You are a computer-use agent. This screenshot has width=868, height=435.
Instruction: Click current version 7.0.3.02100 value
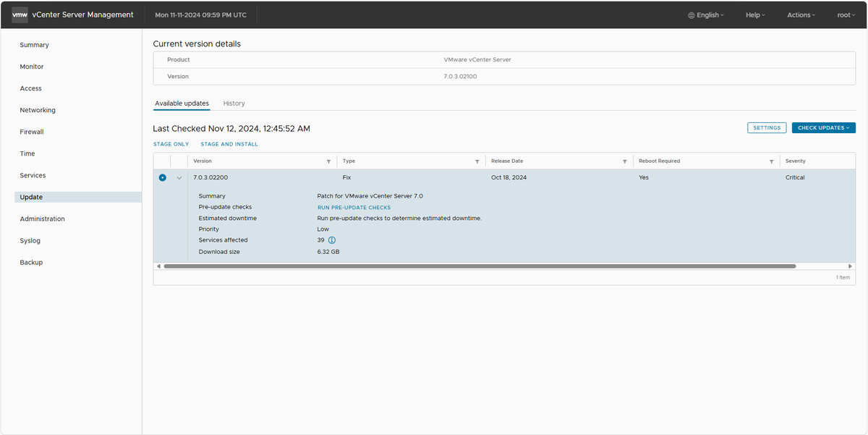click(x=460, y=76)
